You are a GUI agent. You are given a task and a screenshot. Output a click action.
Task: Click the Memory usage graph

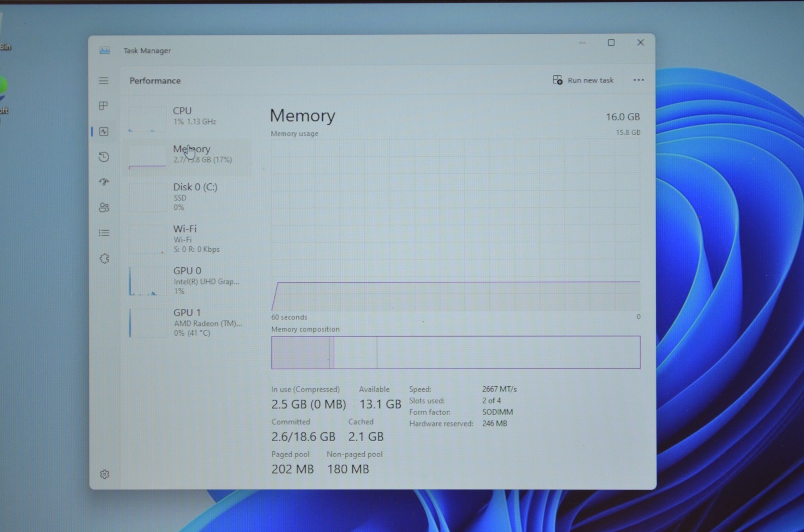456,225
